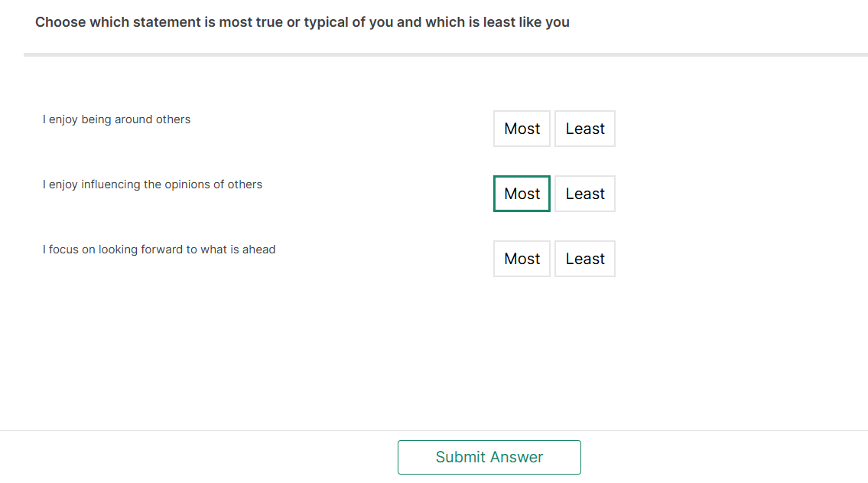The width and height of the screenshot is (868, 483).
Task: Click the gray progress bar under the heading
Action: click(x=445, y=54)
